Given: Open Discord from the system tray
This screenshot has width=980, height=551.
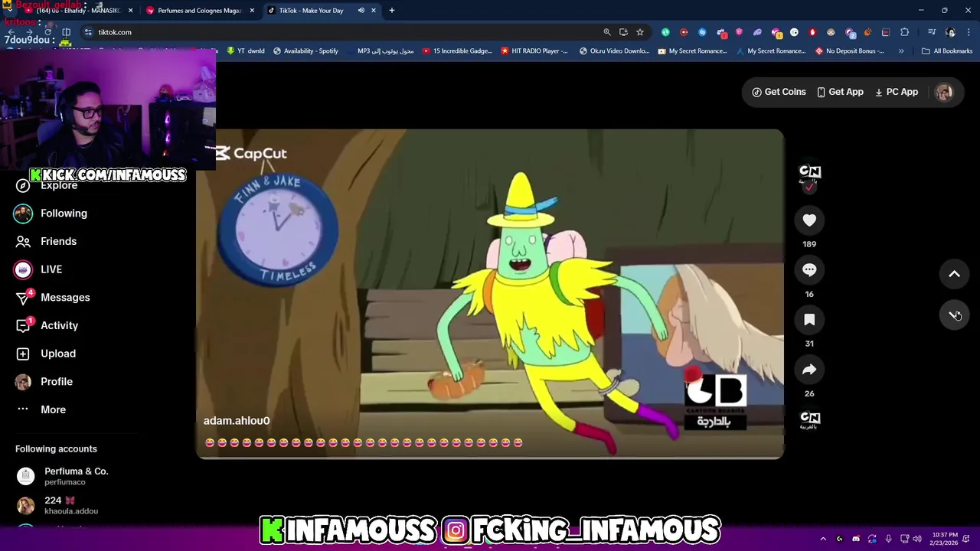Looking at the screenshot, I should (x=856, y=539).
